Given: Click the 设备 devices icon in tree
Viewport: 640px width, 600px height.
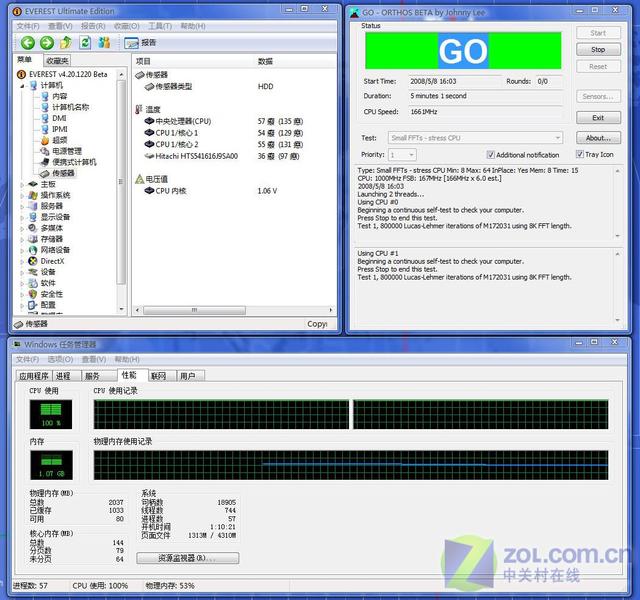Looking at the screenshot, I should (33, 272).
